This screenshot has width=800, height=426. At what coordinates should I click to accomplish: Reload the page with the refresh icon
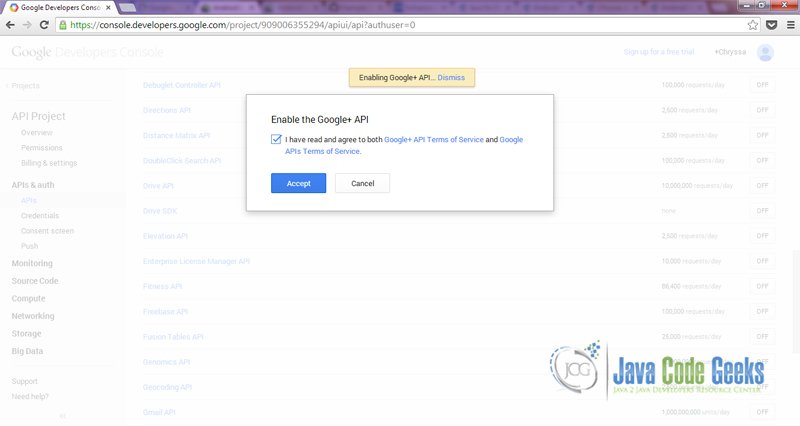(44, 24)
